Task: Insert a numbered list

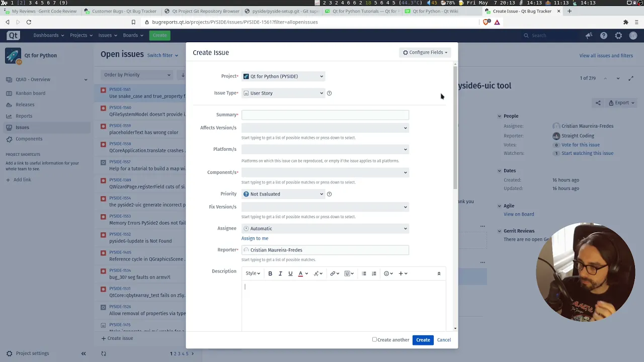Action: coord(374,274)
